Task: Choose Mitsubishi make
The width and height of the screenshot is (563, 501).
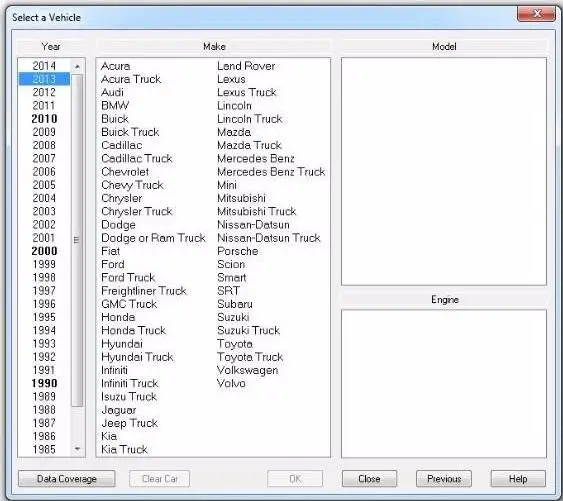Action: [x=241, y=198]
